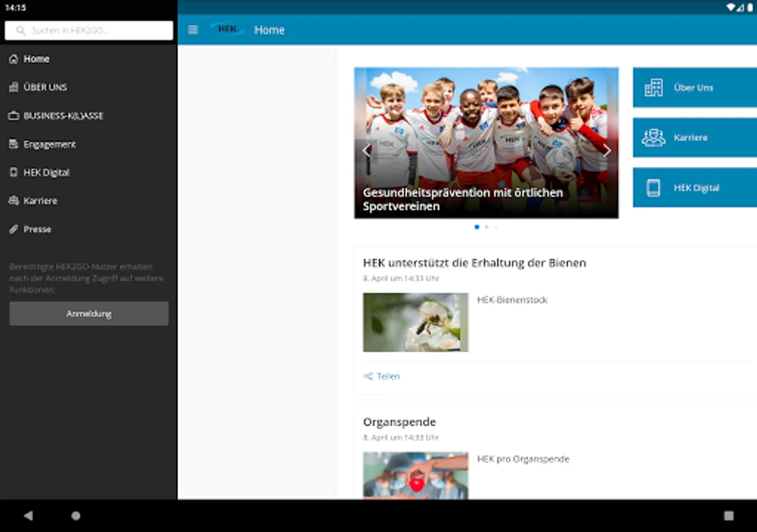Image resolution: width=757 pixels, height=532 pixels.
Task: Open the Organspende surgeons thumbnail
Action: tap(416, 476)
